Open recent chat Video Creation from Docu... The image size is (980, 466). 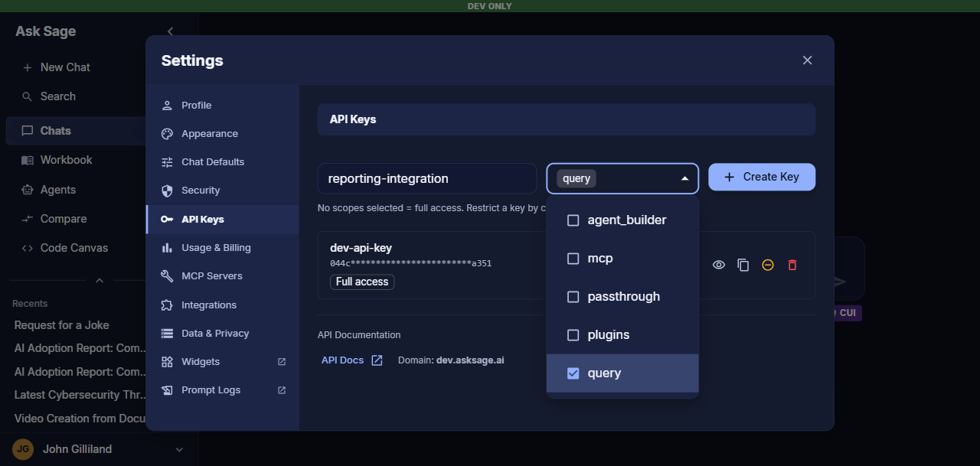pyautogui.click(x=80, y=419)
